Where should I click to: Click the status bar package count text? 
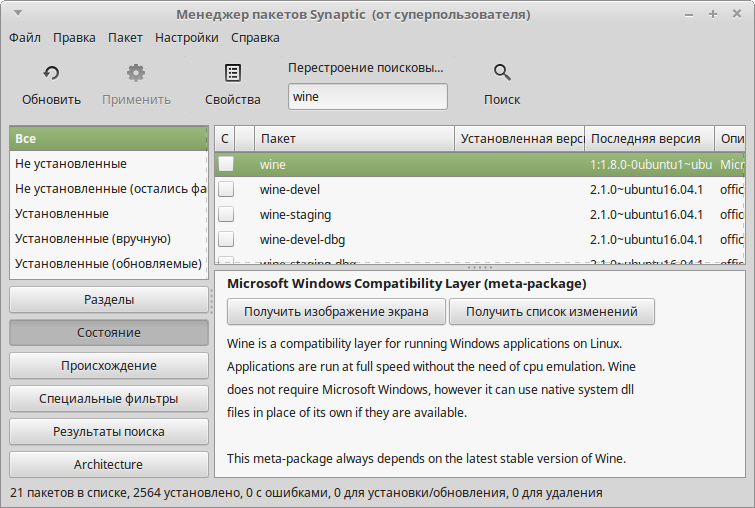tap(306, 493)
